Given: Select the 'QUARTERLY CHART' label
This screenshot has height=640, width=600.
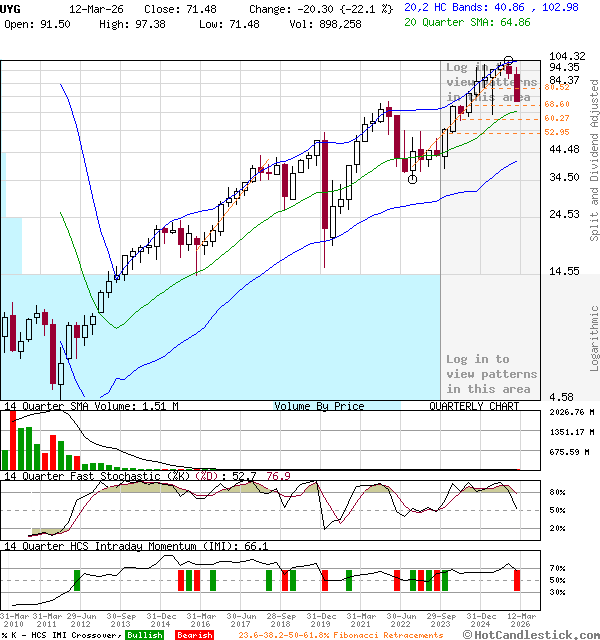Looking at the screenshot, I should (474, 406).
